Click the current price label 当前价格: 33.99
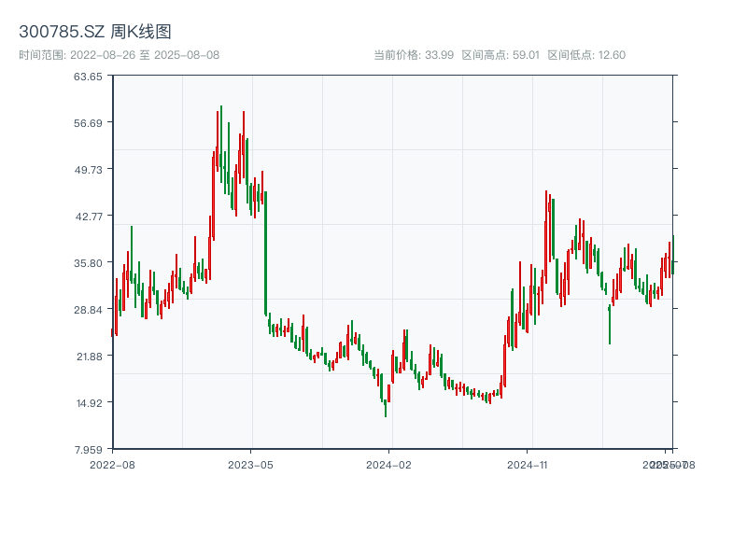The height and width of the screenshot is (560, 747). [x=414, y=55]
